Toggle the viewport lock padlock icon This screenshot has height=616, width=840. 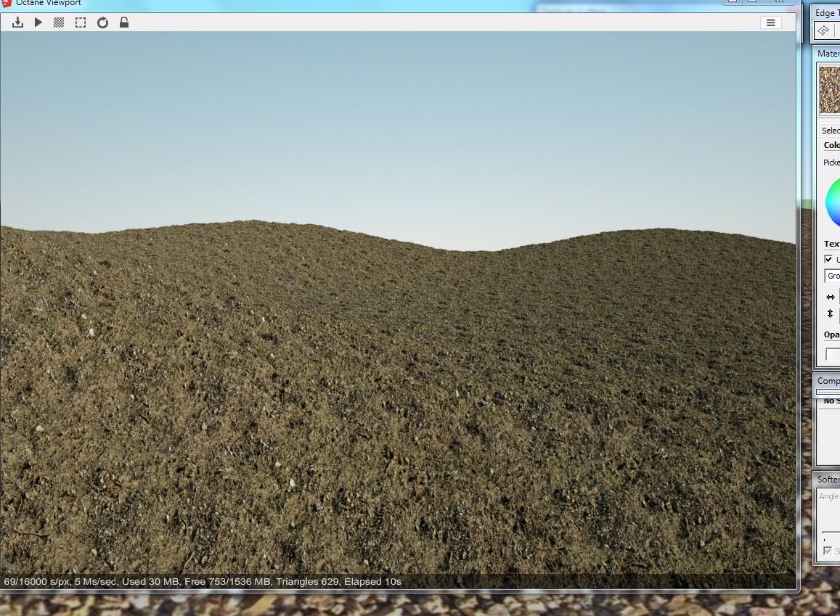tap(123, 22)
